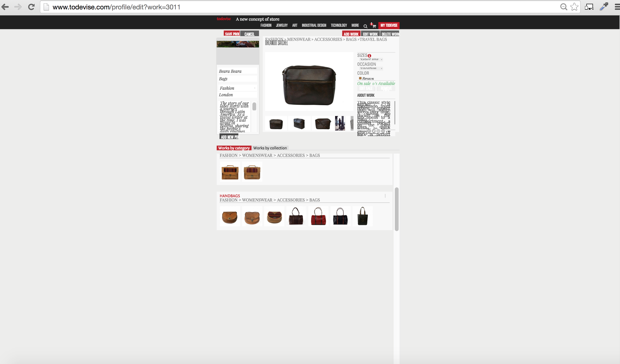Open the JEWELRY navigation menu

point(282,25)
